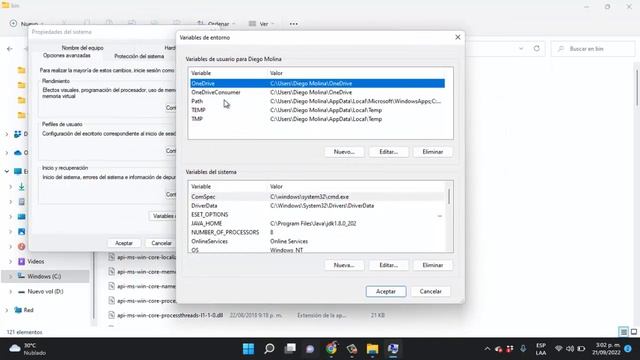The width and height of the screenshot is (640, 360).
Task: Click Variable column header in user variables
Action: point(201,73)
